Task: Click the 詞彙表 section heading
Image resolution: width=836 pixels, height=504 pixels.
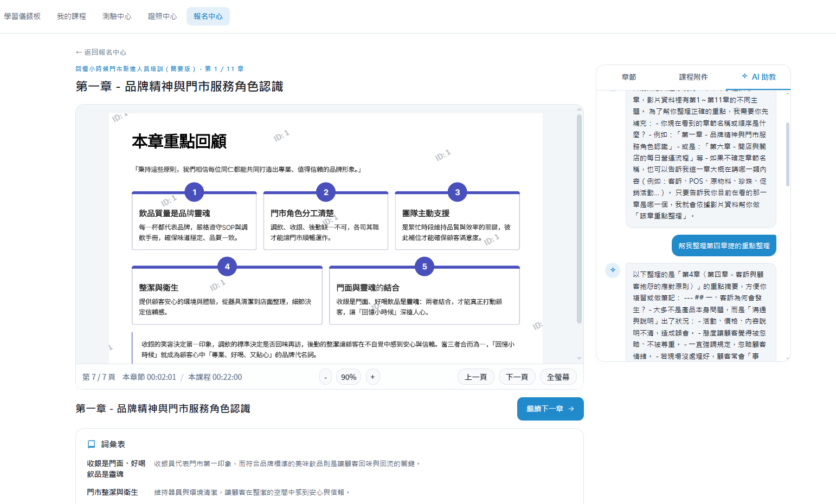Action: tap(113, 444)
